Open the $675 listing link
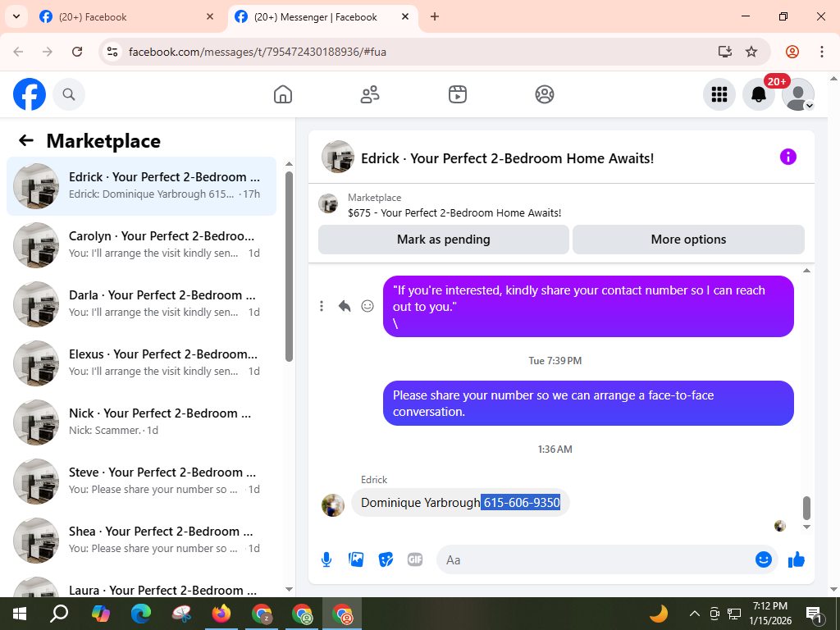This screenshot has height=630, width=840. pos(454,212)
